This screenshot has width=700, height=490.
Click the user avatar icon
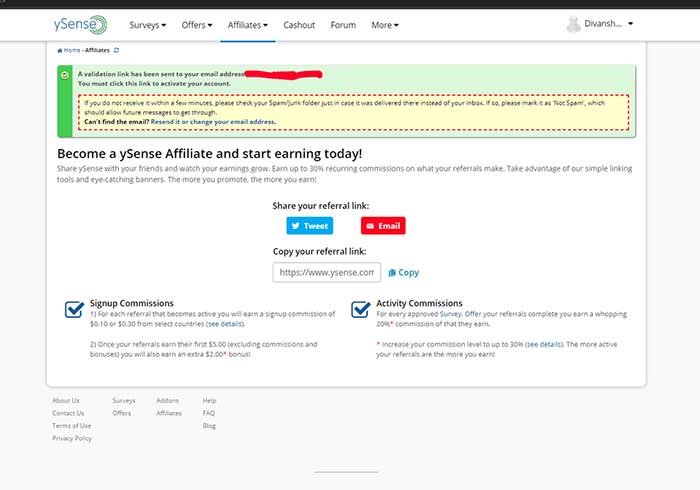pyautogui.click(x=573, y=24)
